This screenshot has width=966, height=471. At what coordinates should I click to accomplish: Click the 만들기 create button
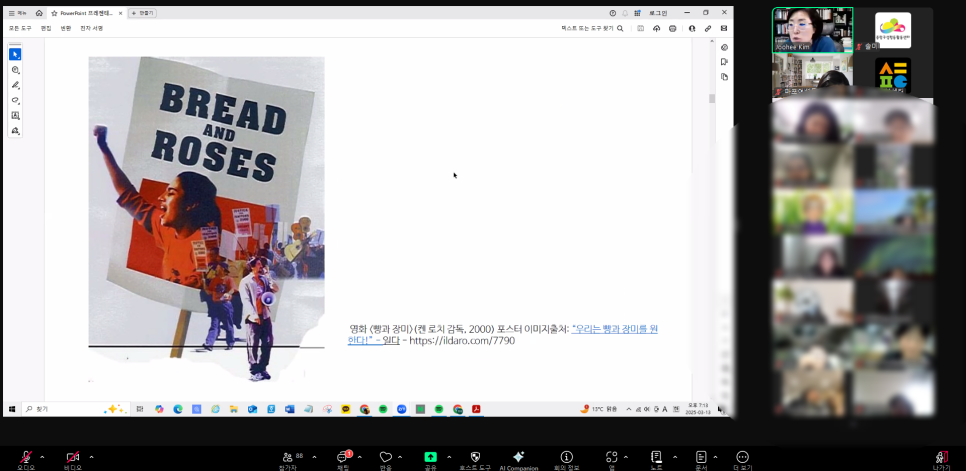click(142, 13)
